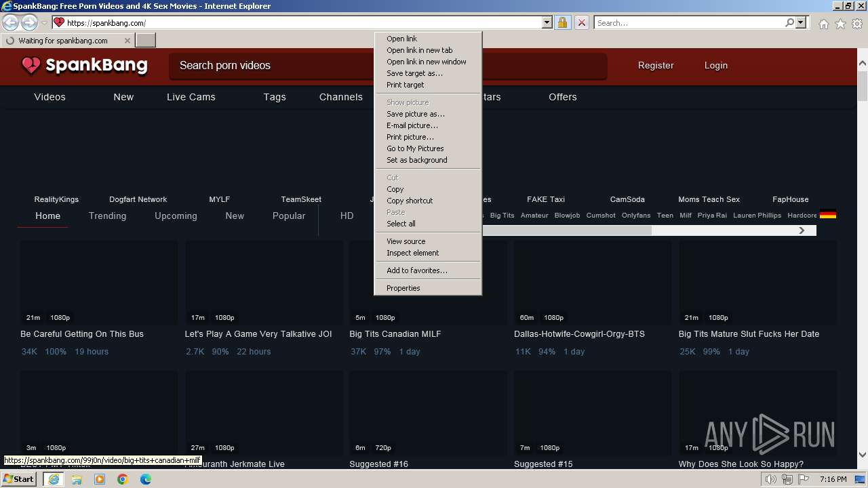Switch to the Trending tab
This screenshot has width=868, height=488.
click(x=108, y=216)
